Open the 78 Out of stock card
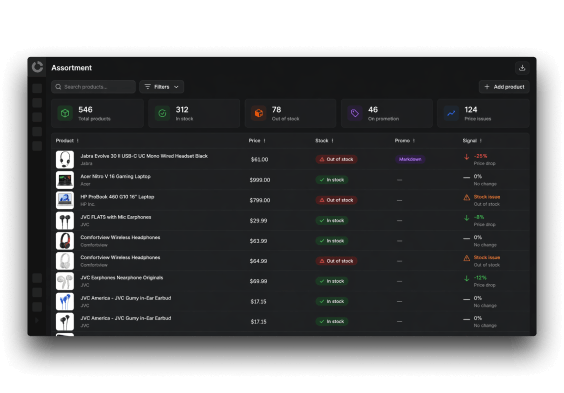564x393 pixels. coord(290,113)
